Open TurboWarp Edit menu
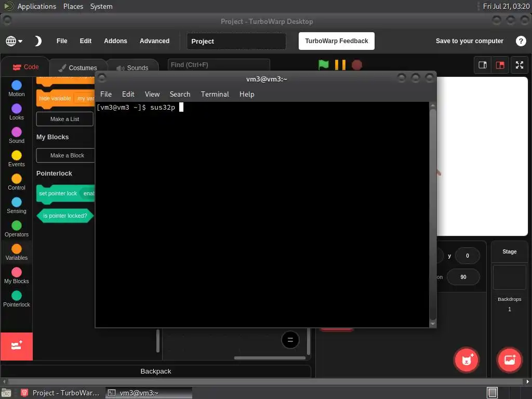This screenshot has width=532, height=399. pos(86,41)
